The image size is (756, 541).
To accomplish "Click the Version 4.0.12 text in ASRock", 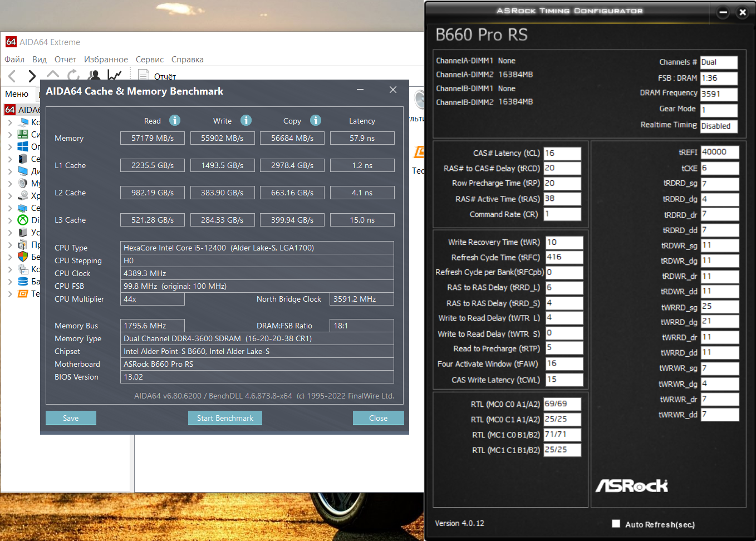I will [x=460, y=523].
